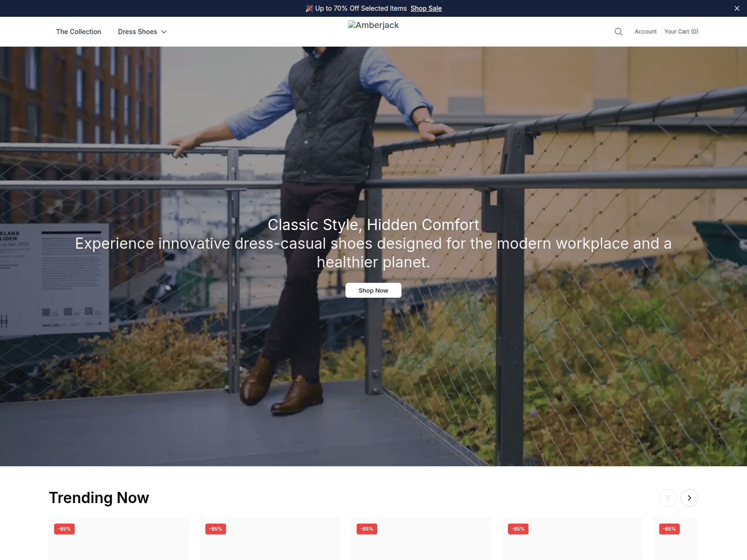
Task: Expand the Dress Shoes chevron
Action: [164, 32]
